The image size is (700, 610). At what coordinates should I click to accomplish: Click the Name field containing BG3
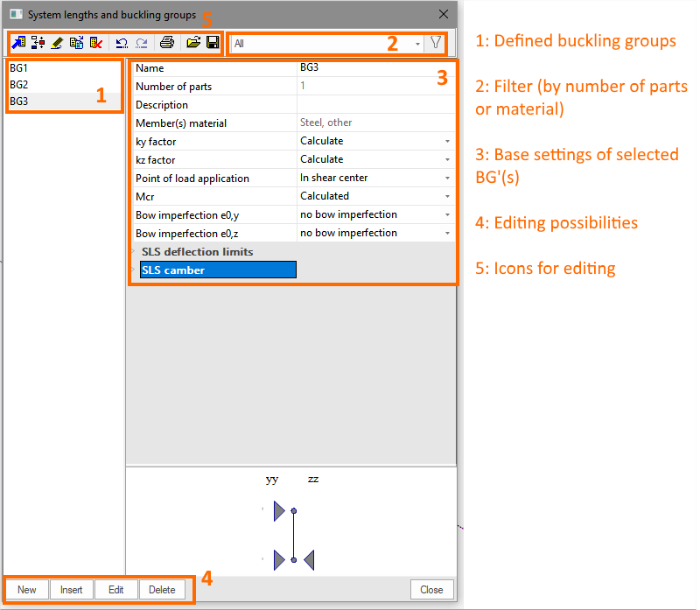374,67
